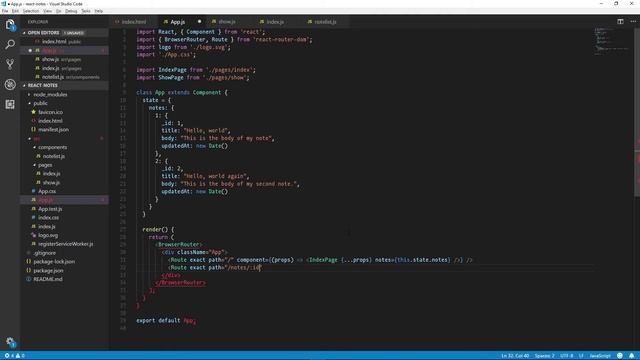Viewport: 640px width, 360px height.
Task: Click UTF-8 encoding in status bar
Action: tap(567, 356)
